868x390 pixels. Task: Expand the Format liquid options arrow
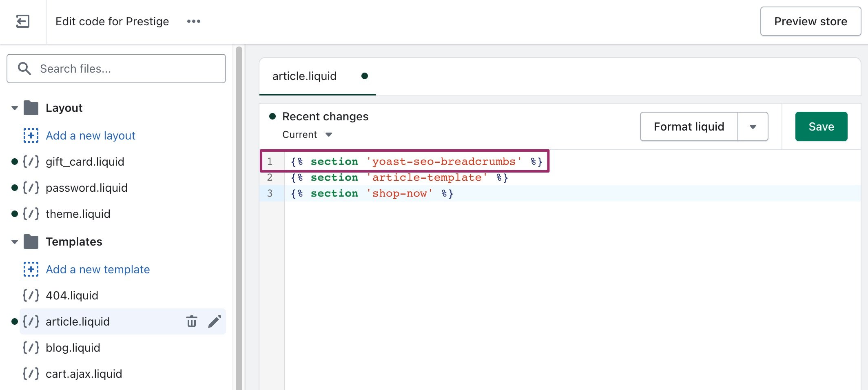click(753, 127)
